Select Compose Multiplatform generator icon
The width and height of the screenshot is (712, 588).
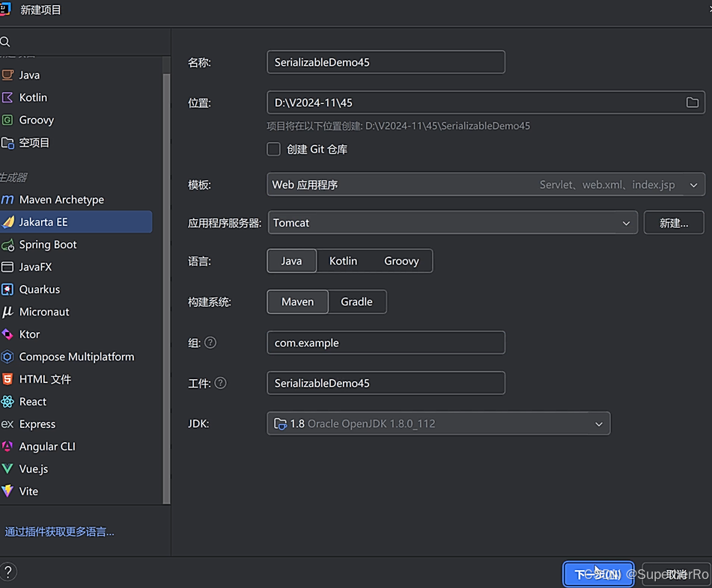tap(7, 357)
